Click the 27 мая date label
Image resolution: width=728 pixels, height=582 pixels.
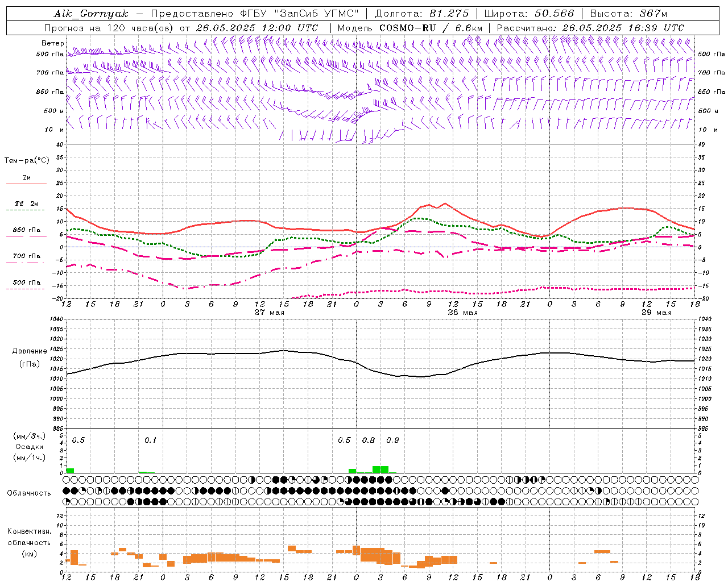coord(269,313)
